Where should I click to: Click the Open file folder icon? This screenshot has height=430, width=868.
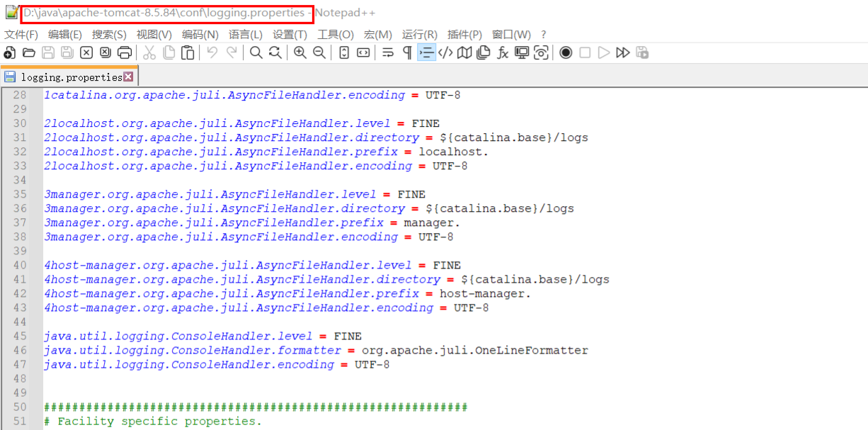(29, 52)
